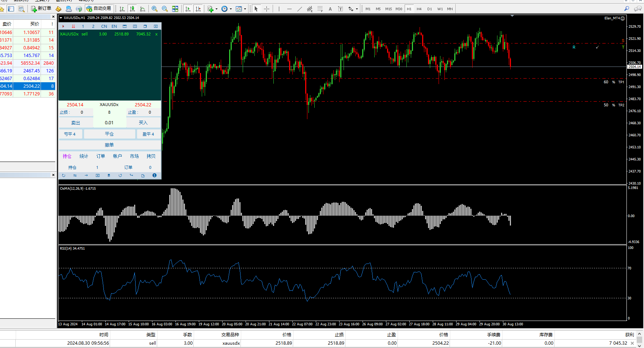Click the 平仓 close position button
This screenshot has height=348, width=644.
pyautogui.click(x=109, y=134)
